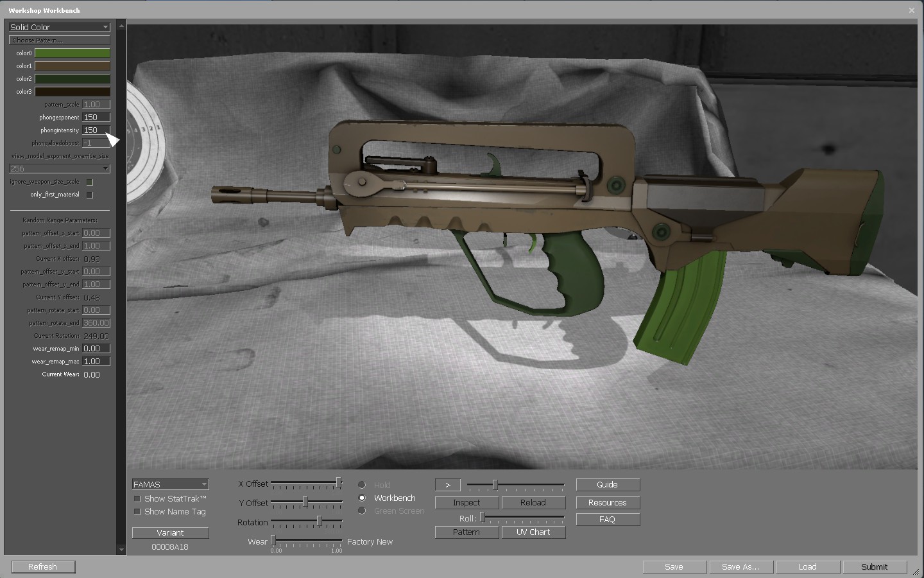Click the phongexponent value field

coord(96,117)
